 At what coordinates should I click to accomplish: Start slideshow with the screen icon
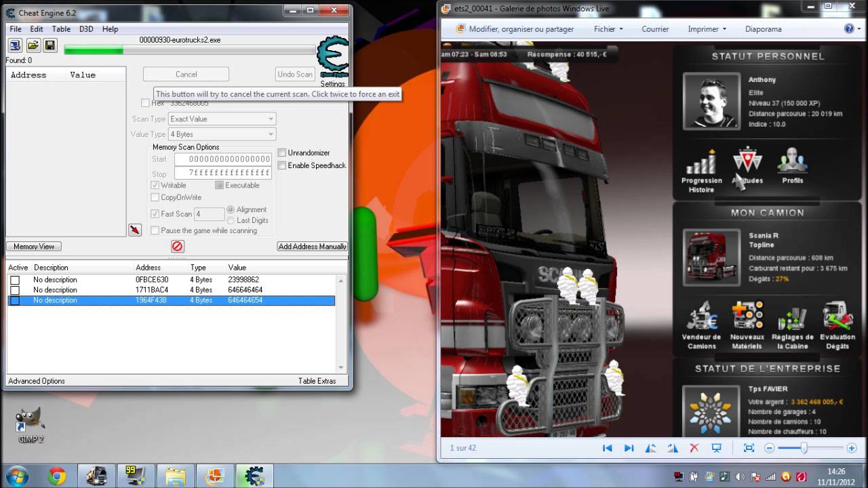(716, 448)
